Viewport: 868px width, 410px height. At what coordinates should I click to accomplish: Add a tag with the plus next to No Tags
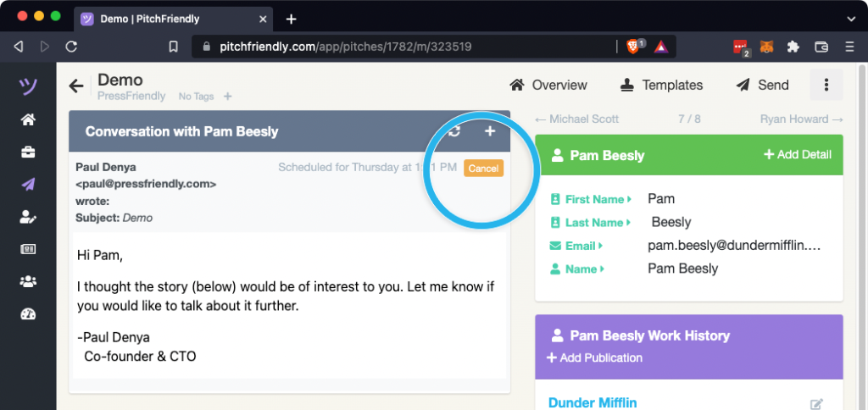(227, 97)
